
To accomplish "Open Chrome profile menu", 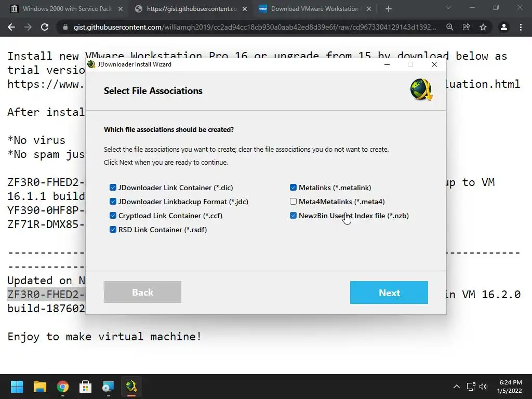I will (x=504, y=27).
